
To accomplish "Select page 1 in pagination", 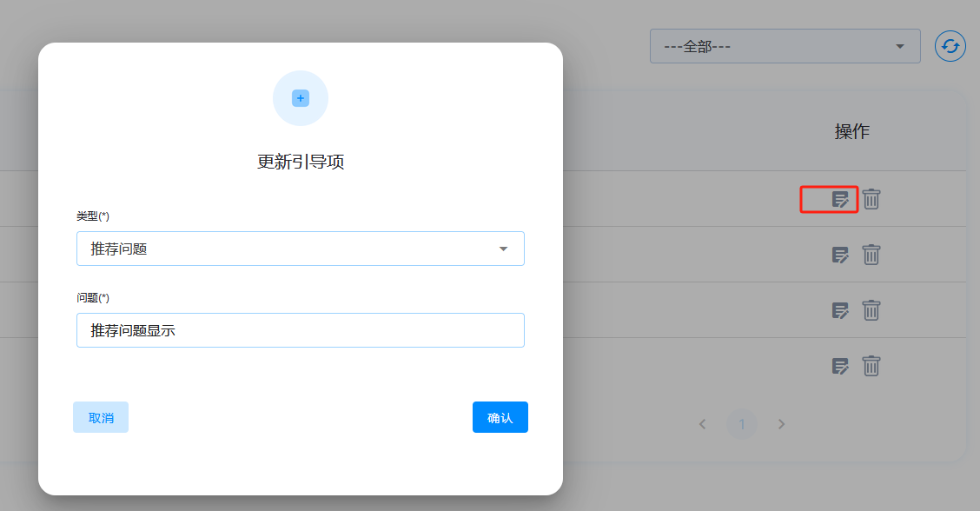I will click(742, 424).
